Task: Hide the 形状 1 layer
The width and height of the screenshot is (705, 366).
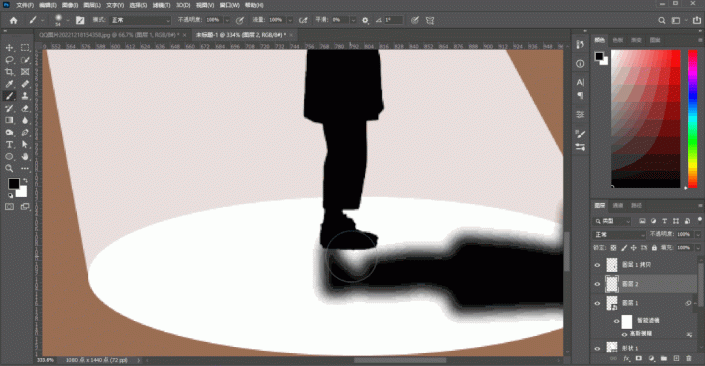Action: pos(597,348)
